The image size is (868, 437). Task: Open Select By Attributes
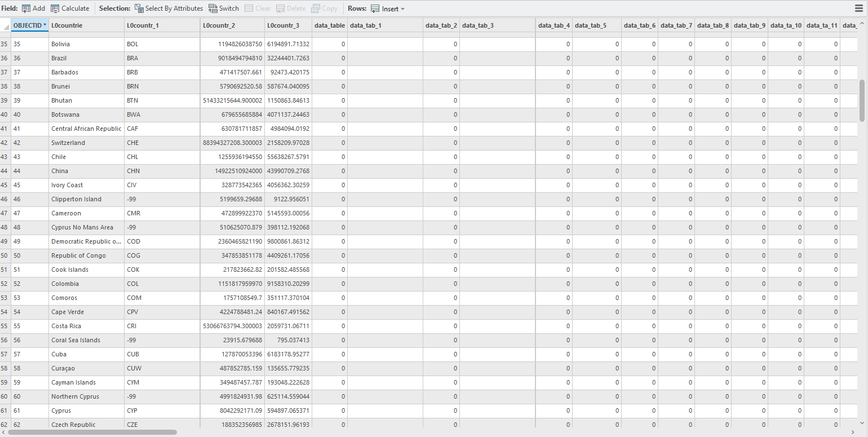(x=169, y=8)
